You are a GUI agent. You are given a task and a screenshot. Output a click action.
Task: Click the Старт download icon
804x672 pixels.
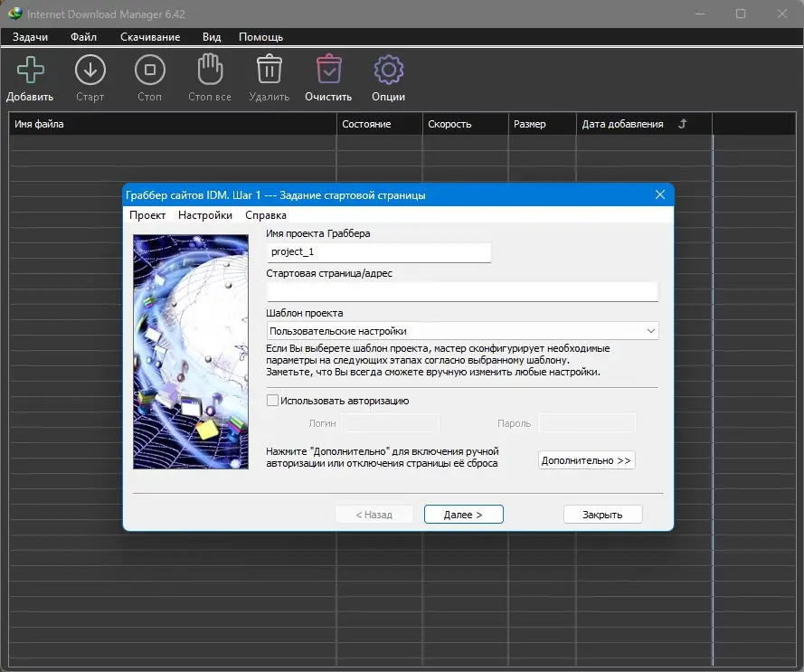click(x=90, y=70)
